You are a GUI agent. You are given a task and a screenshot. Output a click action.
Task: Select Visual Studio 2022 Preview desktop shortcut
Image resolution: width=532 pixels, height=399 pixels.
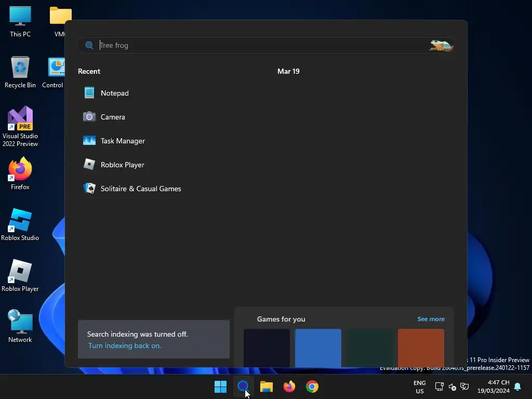pyautogui.click(x=20, y=127)
